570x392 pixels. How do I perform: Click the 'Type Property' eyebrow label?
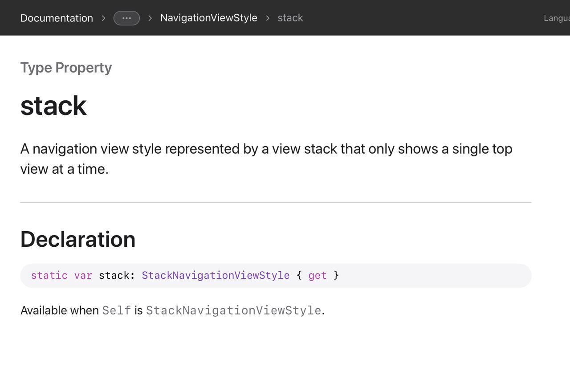pyautogui.click(x=66, y=68)
